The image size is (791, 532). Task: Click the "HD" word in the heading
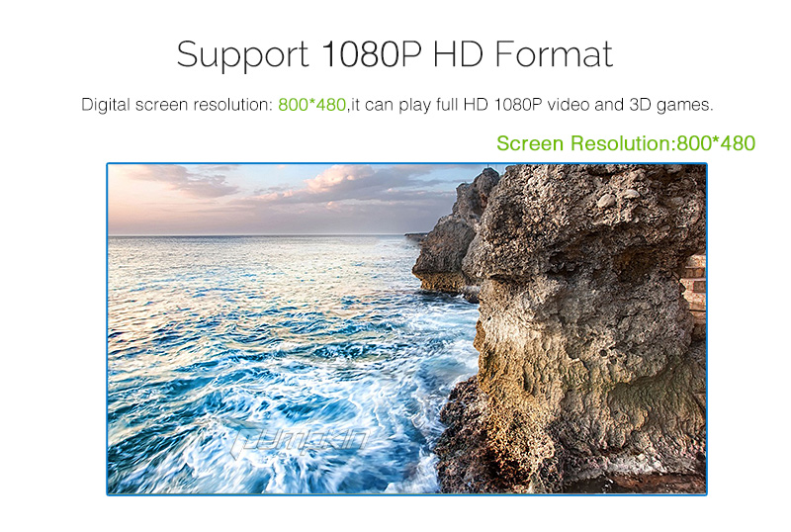coord(458,53)
